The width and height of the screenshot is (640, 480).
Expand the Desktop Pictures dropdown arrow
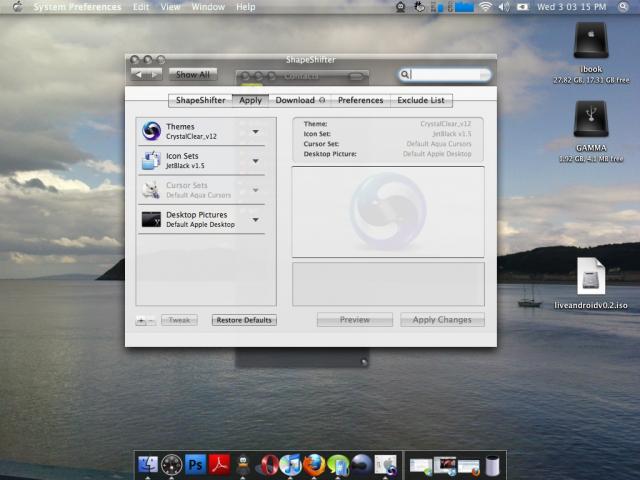[x=256, y=220]
